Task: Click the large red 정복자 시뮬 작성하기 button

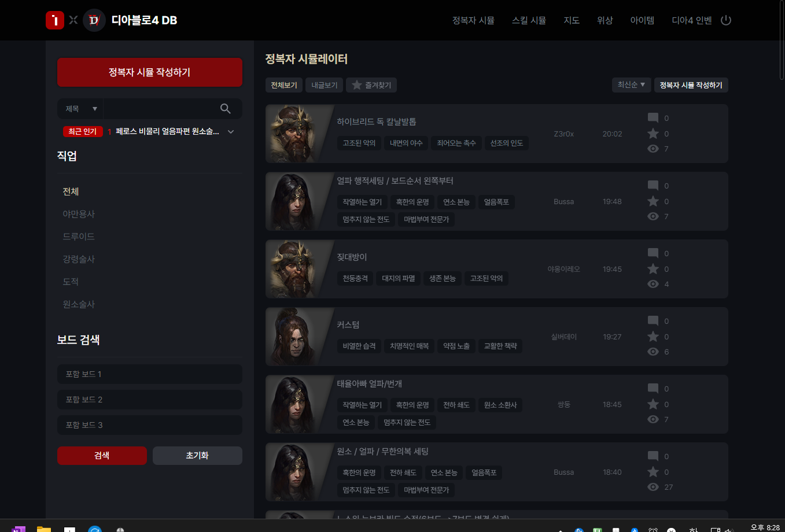Action: (x=150, y=72)
